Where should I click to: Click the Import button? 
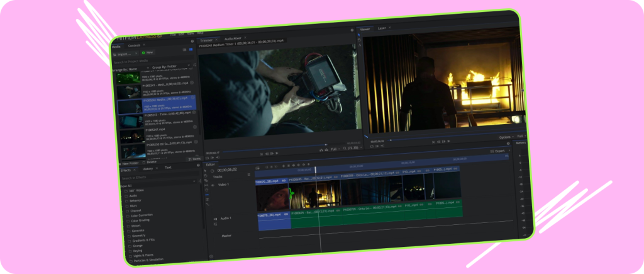pos(124,54)
